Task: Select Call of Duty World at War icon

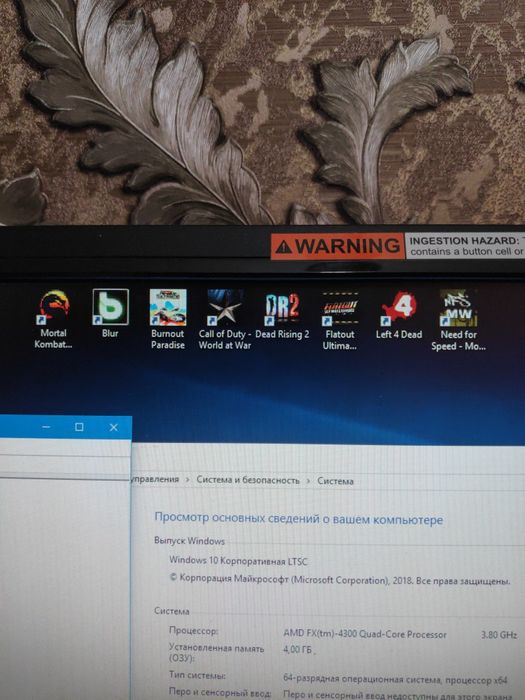Action: 225,307
